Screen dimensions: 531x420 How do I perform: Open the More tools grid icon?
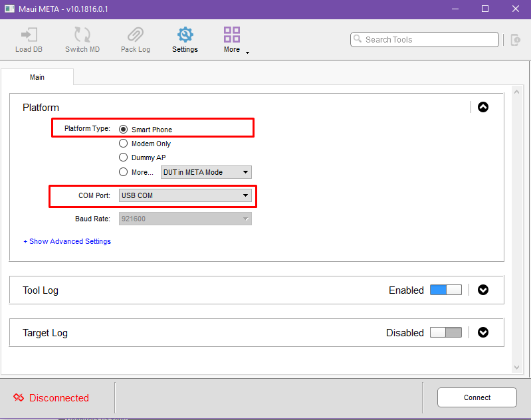point(232,35)
